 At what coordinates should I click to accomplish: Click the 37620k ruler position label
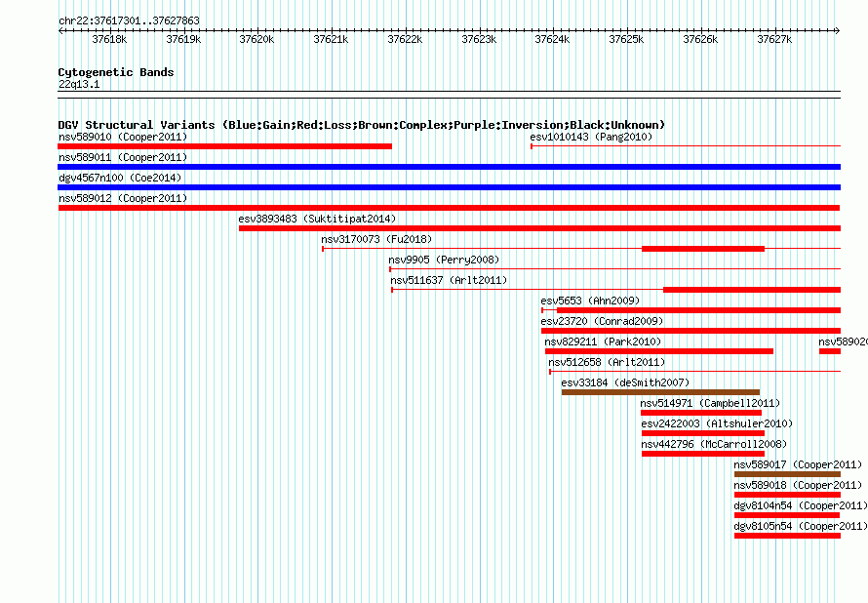256,40
